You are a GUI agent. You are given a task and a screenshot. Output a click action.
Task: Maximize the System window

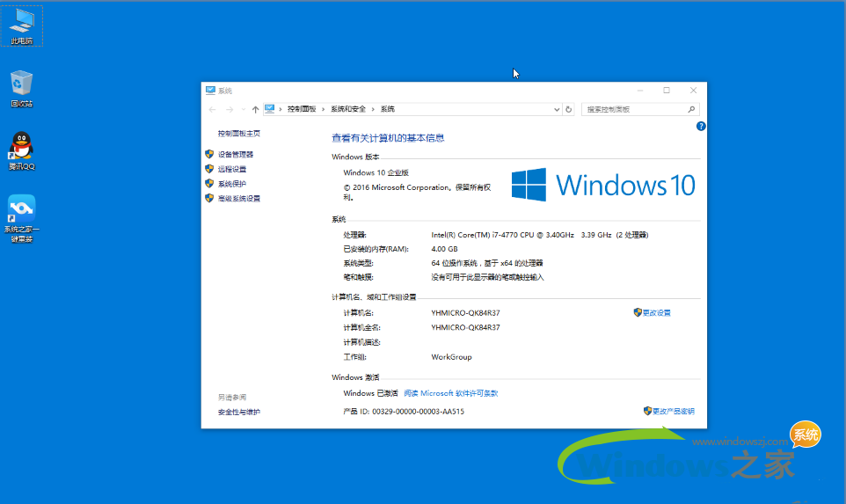click(667, 91)
